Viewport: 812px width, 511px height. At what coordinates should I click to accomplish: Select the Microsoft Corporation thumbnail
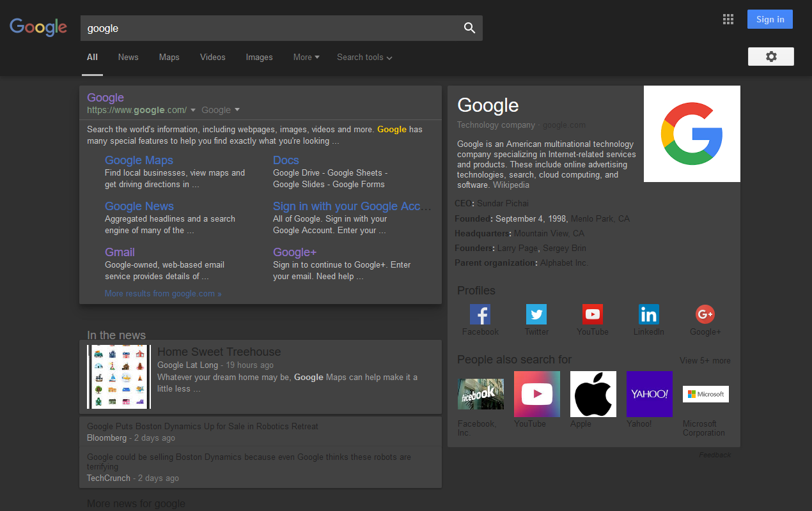click(706, 394)
